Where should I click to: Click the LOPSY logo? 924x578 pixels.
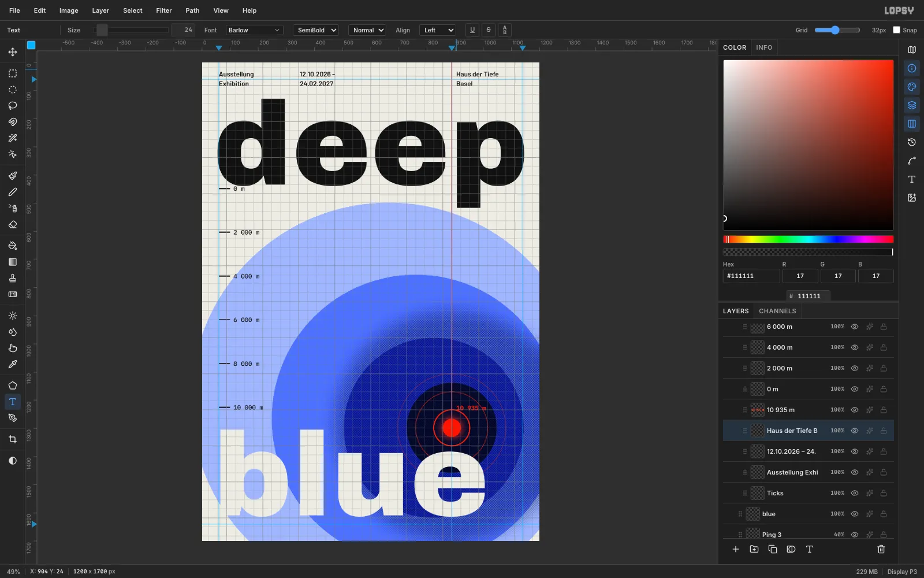[899, 10]
